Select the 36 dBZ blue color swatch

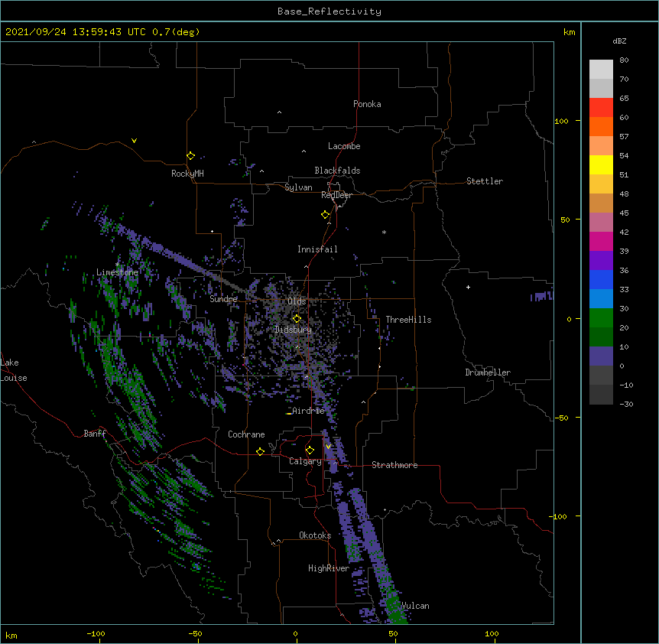click(601, 279)
